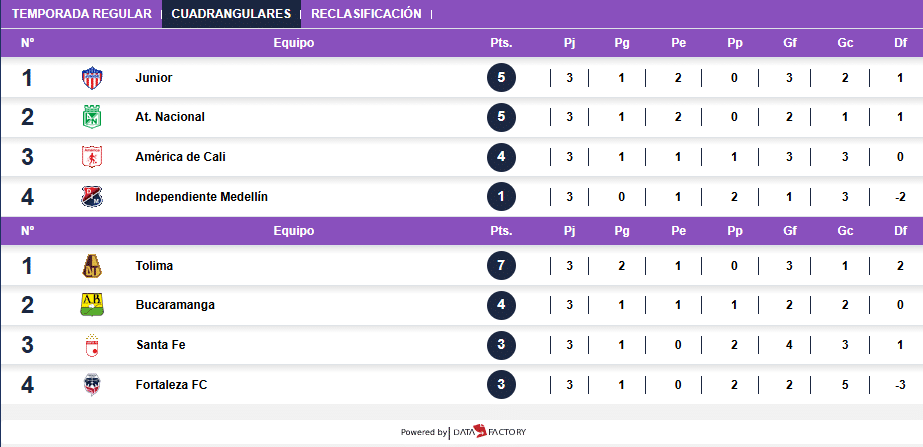Click the Independiente Medellín team name
The height and width of the screenshot is (447, 923).
201,197
